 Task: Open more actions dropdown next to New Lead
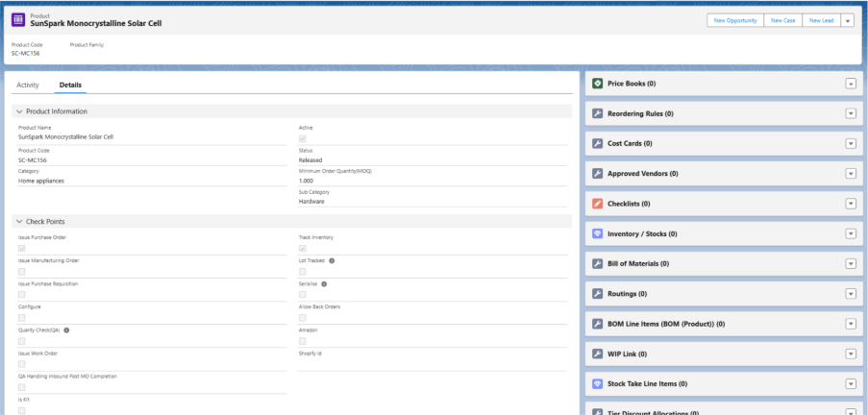tap(847, 20)
